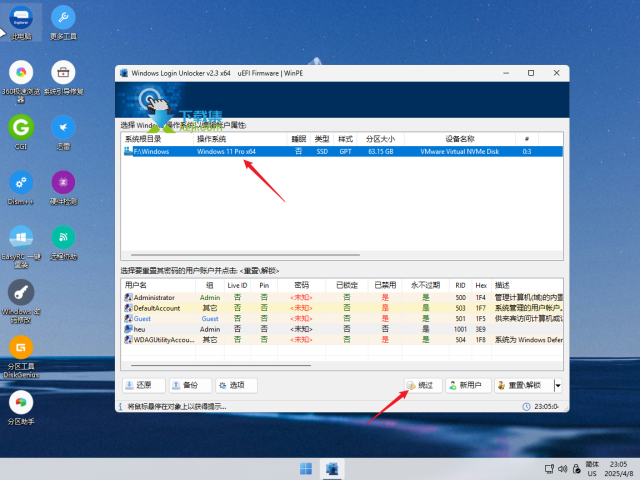Click the Windows Start button on taskbar

[x=305, y=469]
